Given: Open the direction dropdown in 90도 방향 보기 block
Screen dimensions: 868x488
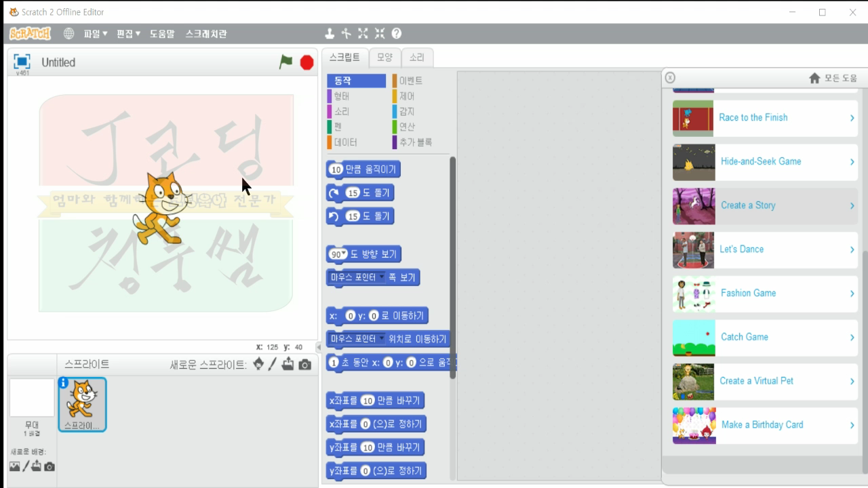Looking at the screenshot, I should 344,253.
